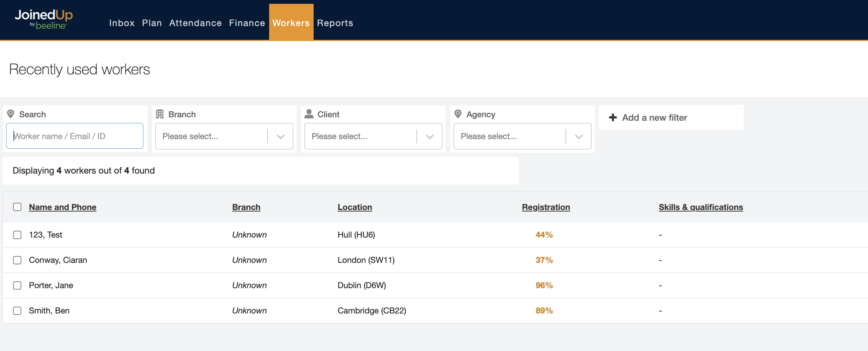868x351 pixels.
Task: Select the checkbox for Conway, Ciaran
Action: click(x=17, y=260)
